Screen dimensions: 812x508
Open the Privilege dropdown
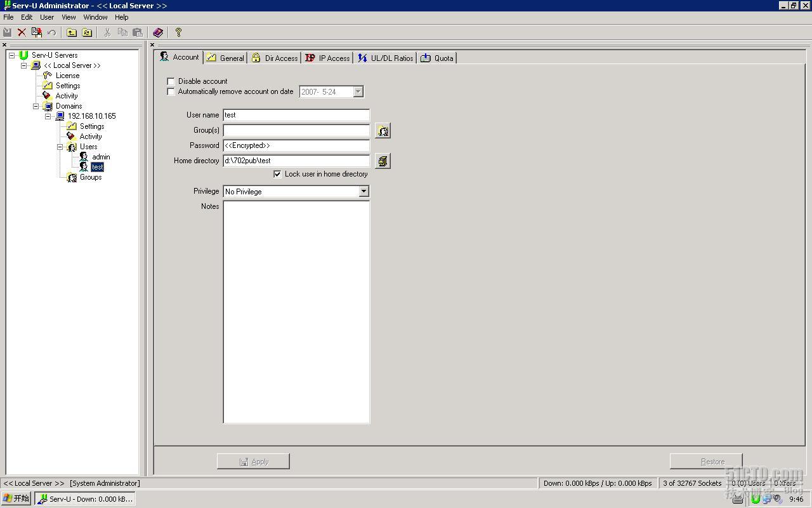coord(363,192)
